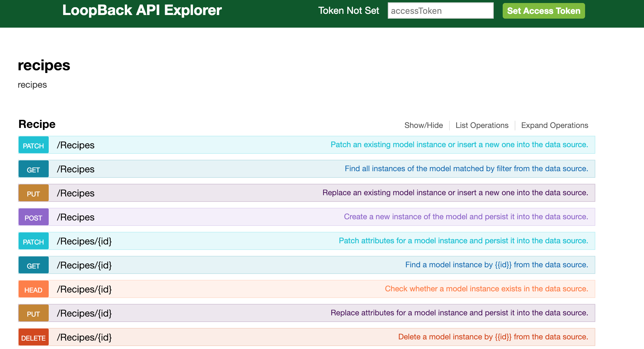The height and width of the screenshot is (349, 644).
Task: Click the Recipe model heading link
Action: 37,124
